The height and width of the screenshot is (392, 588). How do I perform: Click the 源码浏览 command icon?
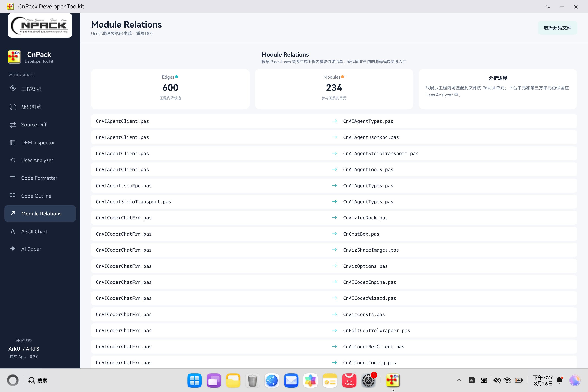point(13,107)
